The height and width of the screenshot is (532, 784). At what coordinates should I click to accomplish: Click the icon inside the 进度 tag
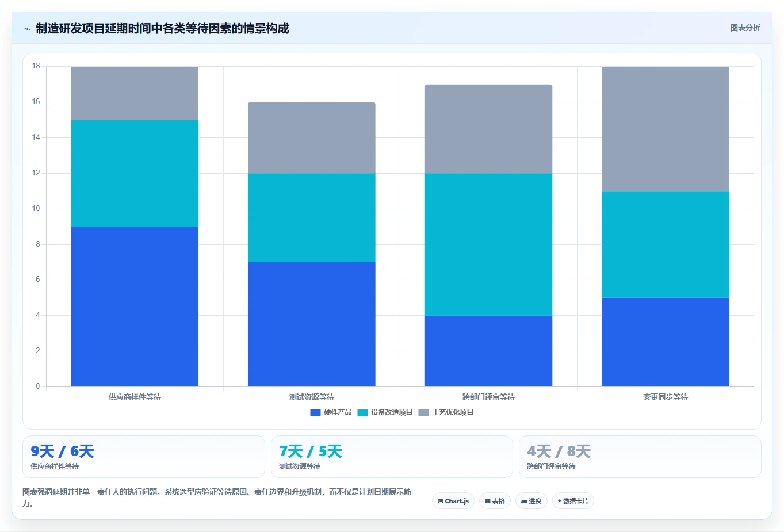525,502
